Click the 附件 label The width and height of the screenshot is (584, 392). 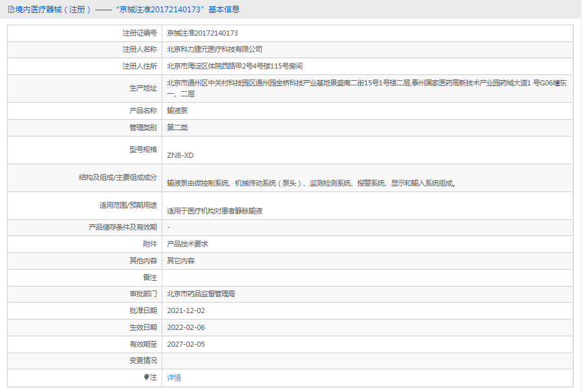(x=150, y=244)
